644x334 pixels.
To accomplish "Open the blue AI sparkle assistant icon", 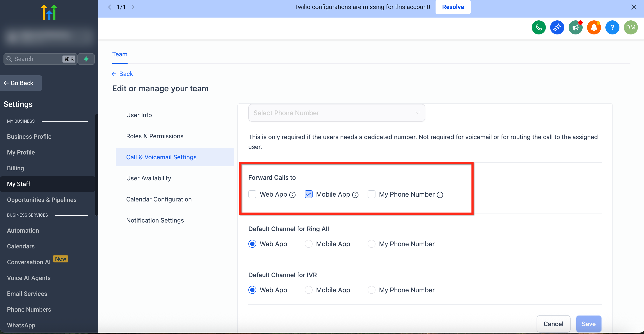I will (x=557, y=27).
